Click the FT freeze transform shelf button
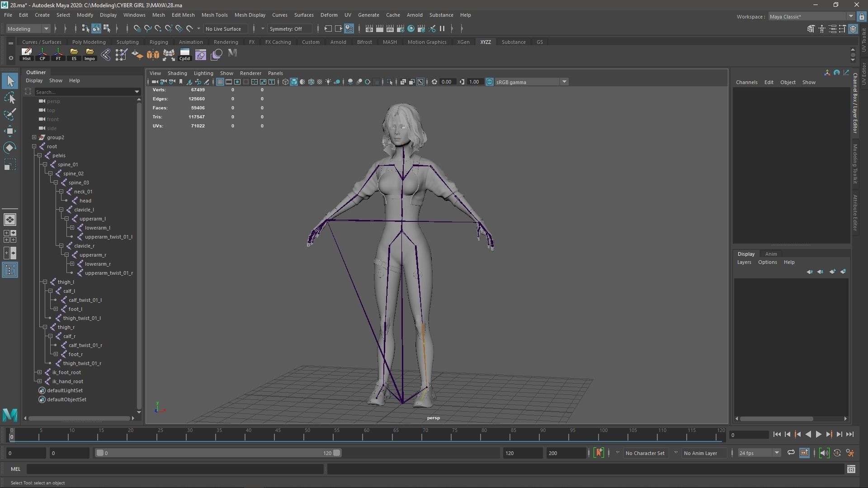868x488 pixels. 58,54
